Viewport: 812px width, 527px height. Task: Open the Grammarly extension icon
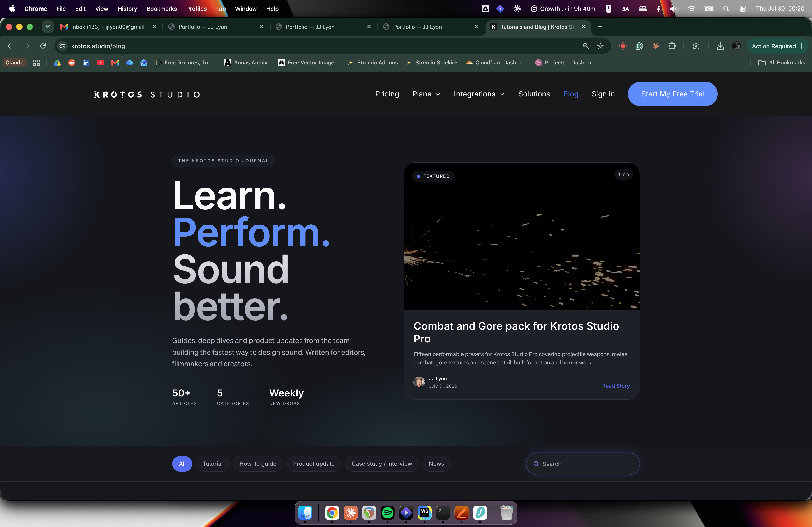pos(639,46)
